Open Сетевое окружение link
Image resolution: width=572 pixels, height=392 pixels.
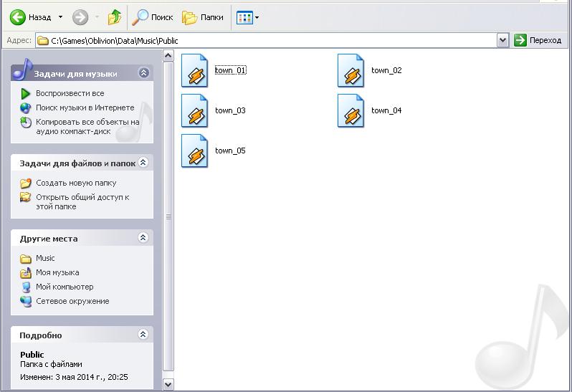(x=72, y=301)
